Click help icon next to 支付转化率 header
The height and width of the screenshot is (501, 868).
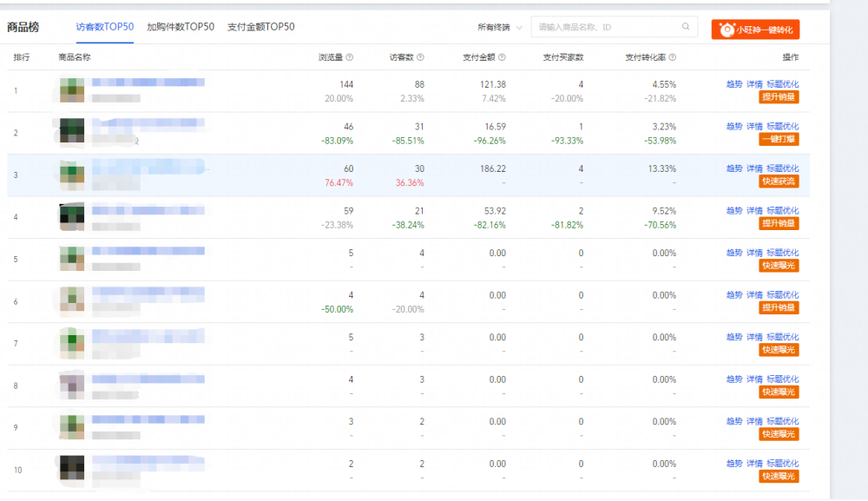tap(672, 57)
